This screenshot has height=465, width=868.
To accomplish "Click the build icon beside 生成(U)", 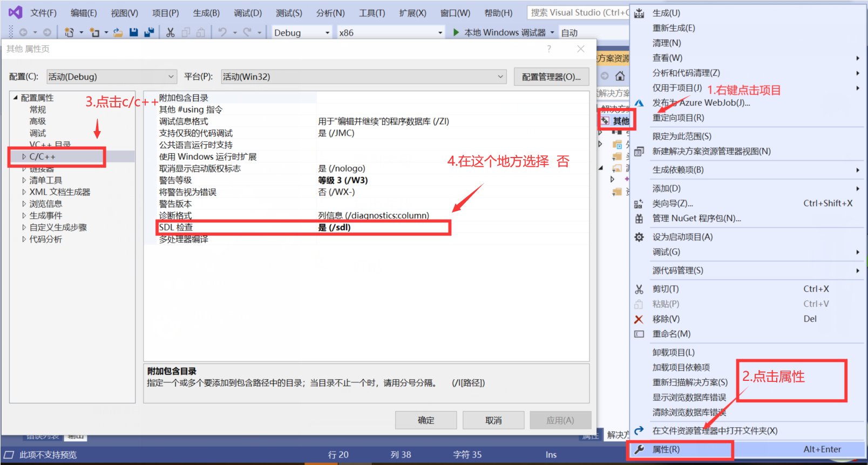I will click(639, 13).
